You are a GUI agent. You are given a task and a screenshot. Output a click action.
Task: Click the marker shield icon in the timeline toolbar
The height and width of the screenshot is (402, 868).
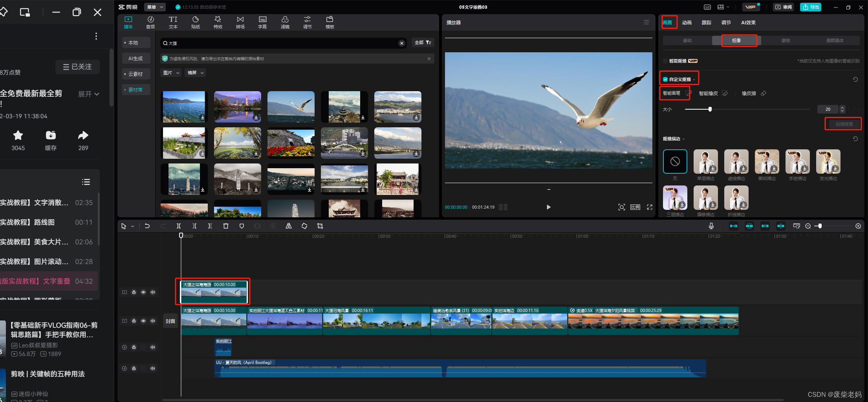pos(242,226)
